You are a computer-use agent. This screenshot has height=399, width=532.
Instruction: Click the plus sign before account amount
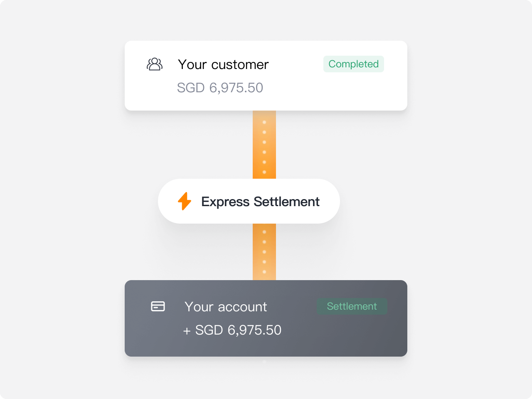pos(187,331)
